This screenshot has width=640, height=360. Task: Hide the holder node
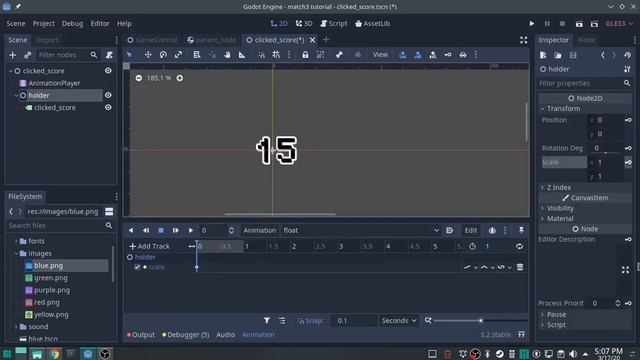click(108, 95)
